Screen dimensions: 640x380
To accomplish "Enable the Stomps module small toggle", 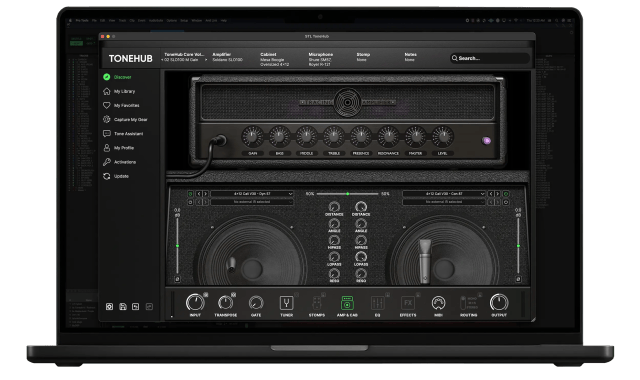I will pyautogui.click(x=323, y=294).
